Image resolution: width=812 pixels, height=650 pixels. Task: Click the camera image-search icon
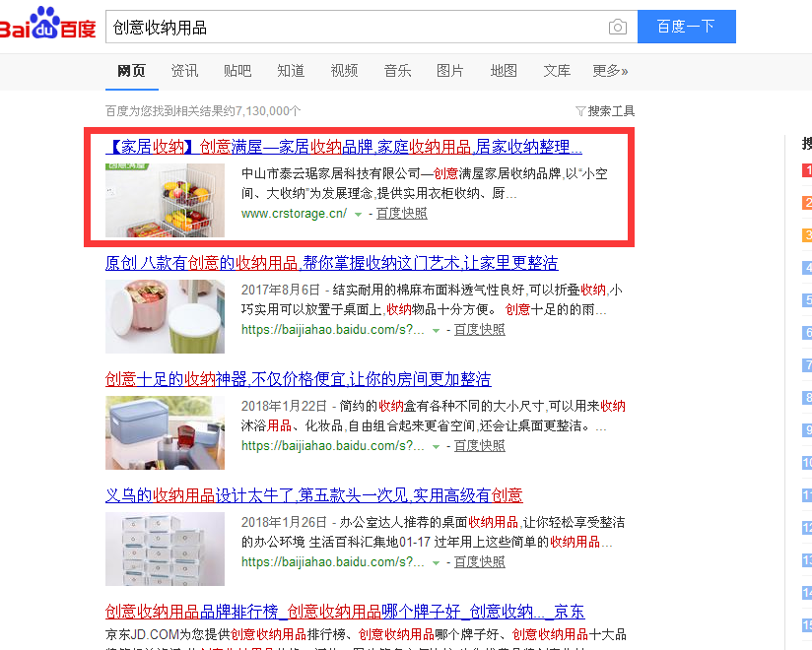[x=617, y=27]
